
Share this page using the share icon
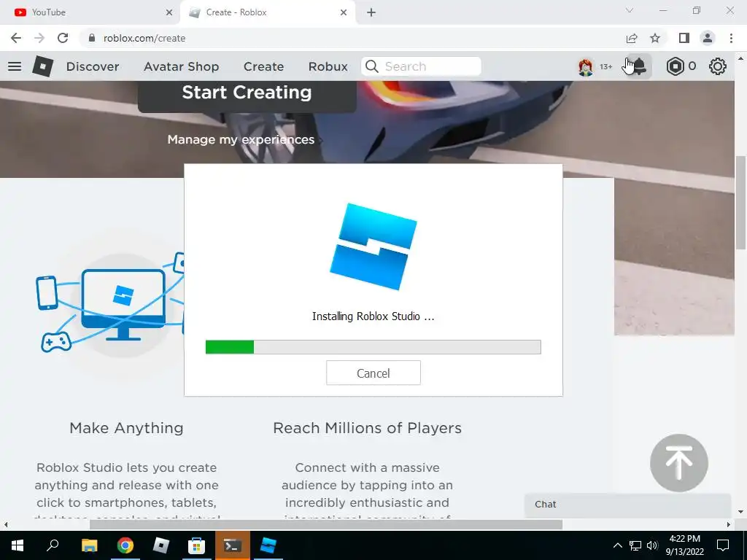click(x=632, y=38)
